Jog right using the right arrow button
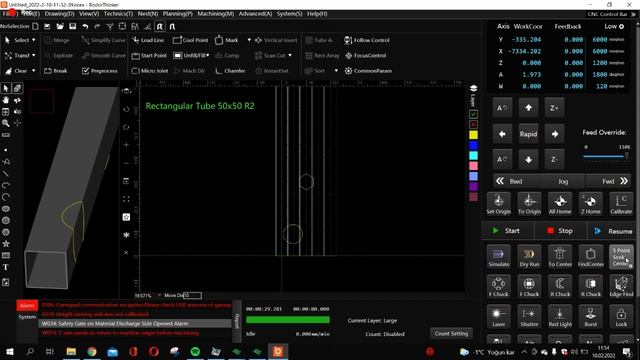The width and height of the screenshot is (640, 360). pyautogui.click(x=554, y=134)
